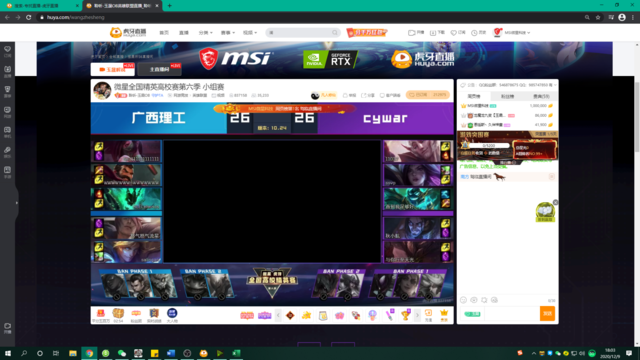Click the trophy gift icon in gift bar
This screenshot has height=360, width=640.
coord(405,315)
